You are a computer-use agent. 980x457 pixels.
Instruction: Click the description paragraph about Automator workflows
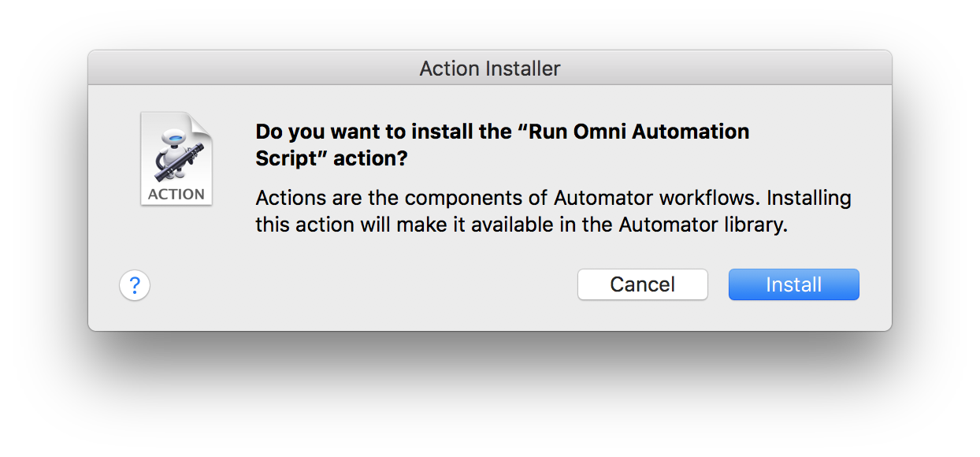[553, 210]
